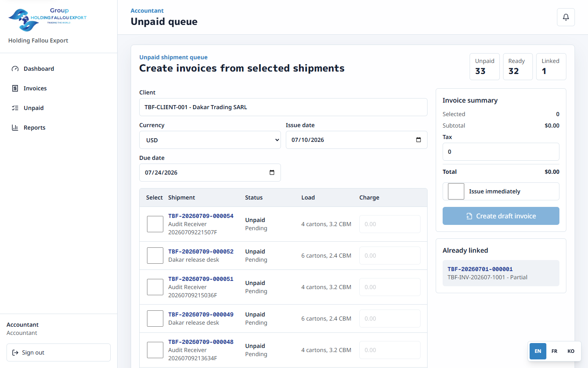Click the Sign out button
The height and width of the screenshot is (368, 588).
click(58, 352)
